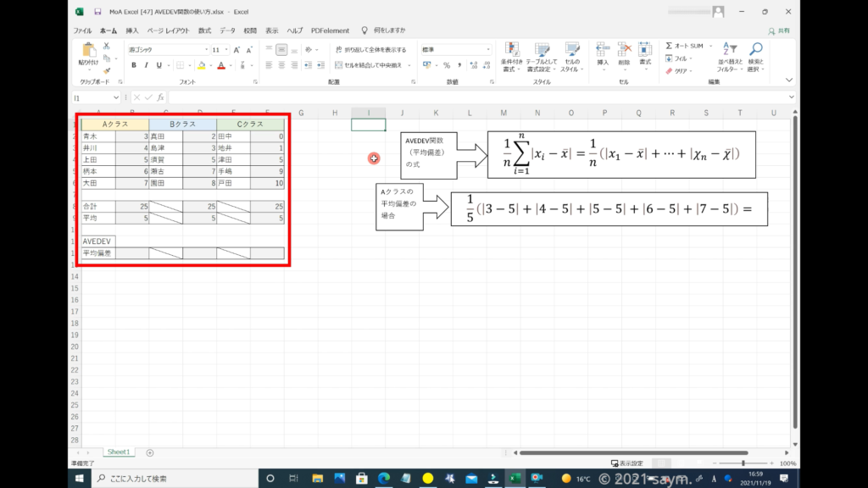Screen dimensions: 868x488
Task: Click the Sheet1 worksheet tab
Action: coord(118,452)
